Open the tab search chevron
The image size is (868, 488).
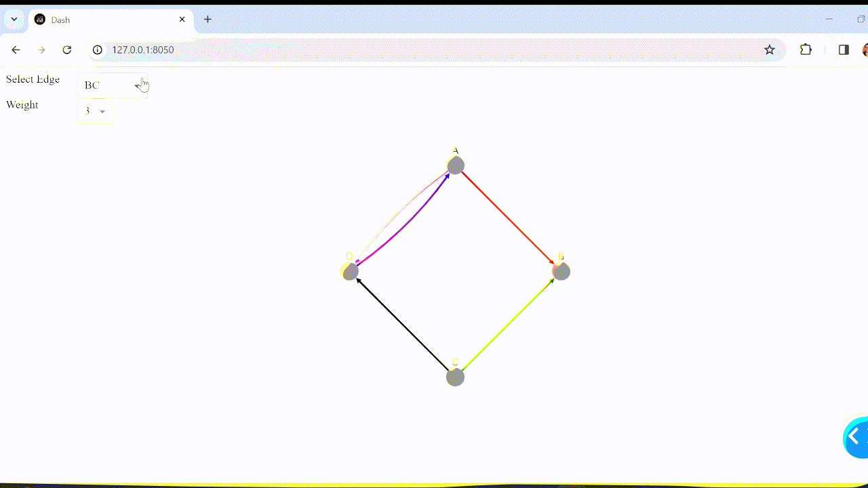[14, 20]
